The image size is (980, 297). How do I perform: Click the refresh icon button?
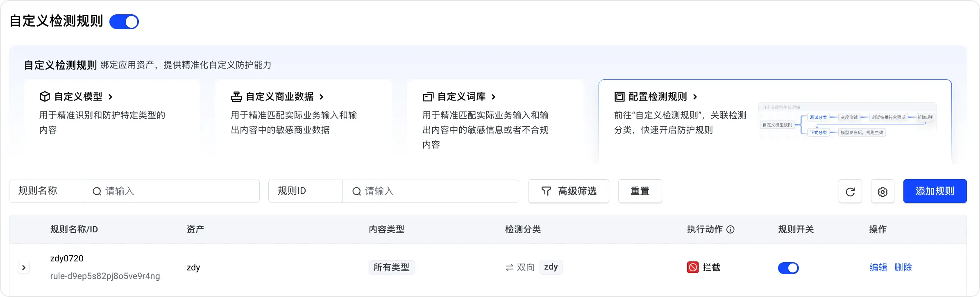(x=850, y=191)
